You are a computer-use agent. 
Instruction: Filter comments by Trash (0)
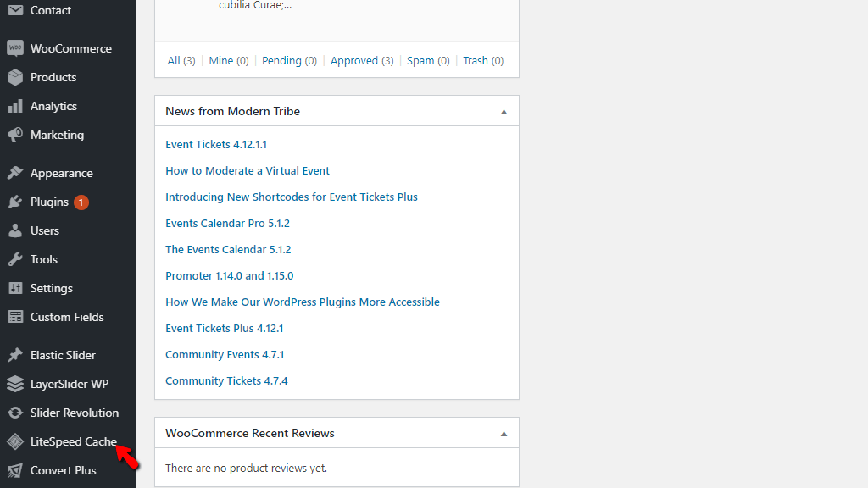coord(483,60)
